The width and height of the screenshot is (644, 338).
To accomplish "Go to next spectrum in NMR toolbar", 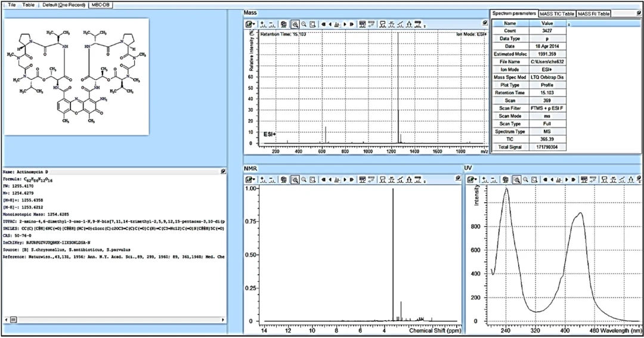I will [345, 179].
